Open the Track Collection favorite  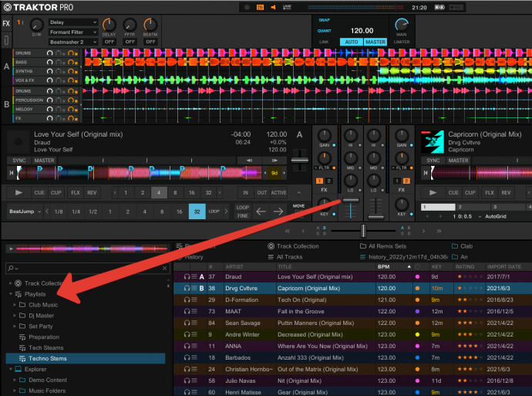coord(294,246)
